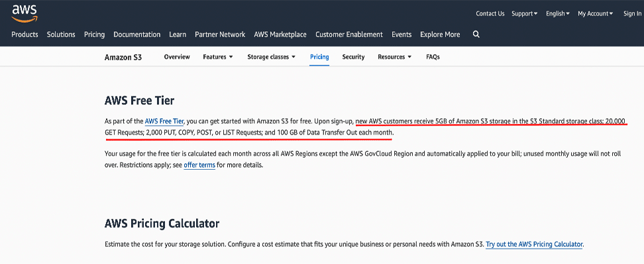Open the Products menu
This screenshot has width=644, height=264.
coord(25,34)
